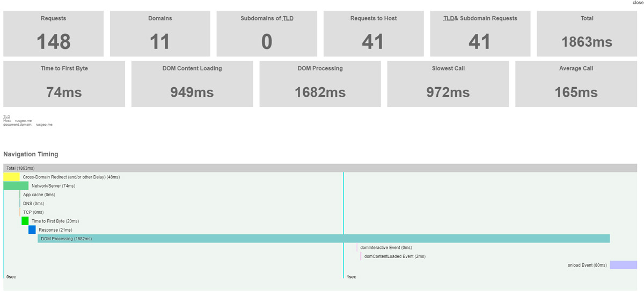This screenshot has height=294, width=644.
Task: Click the Response (21ms) label
Action: pyautogui.click(x=55, y=230)
